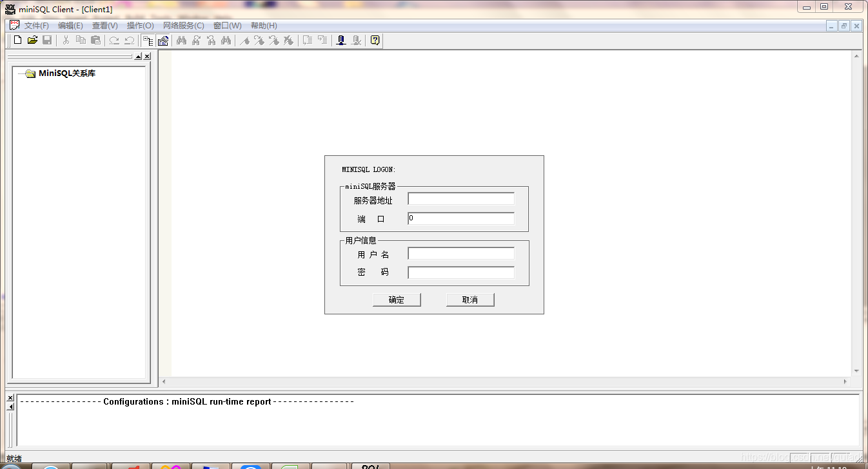Viewport: 868px width, 469px height.
Task: Click the Open folder toolbar icon
Action: pyautogui.click(x=32, y=40)
